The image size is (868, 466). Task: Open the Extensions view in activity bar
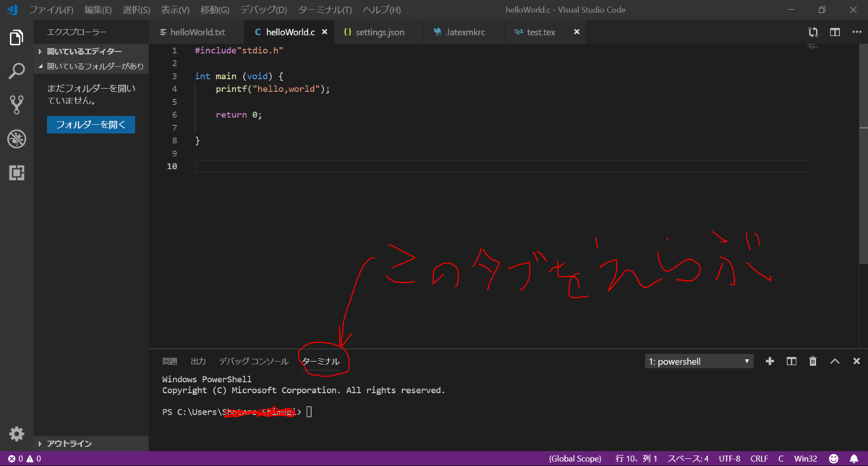coord(17,173)
